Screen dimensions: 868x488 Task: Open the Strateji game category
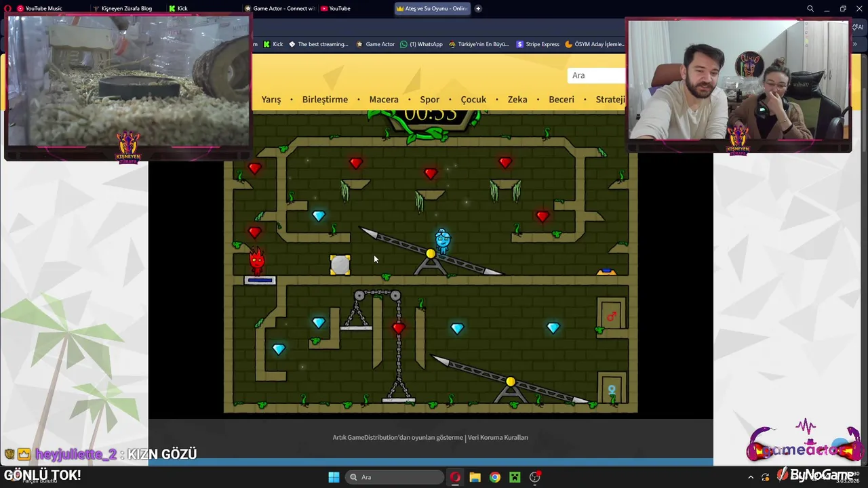point(610,100)
